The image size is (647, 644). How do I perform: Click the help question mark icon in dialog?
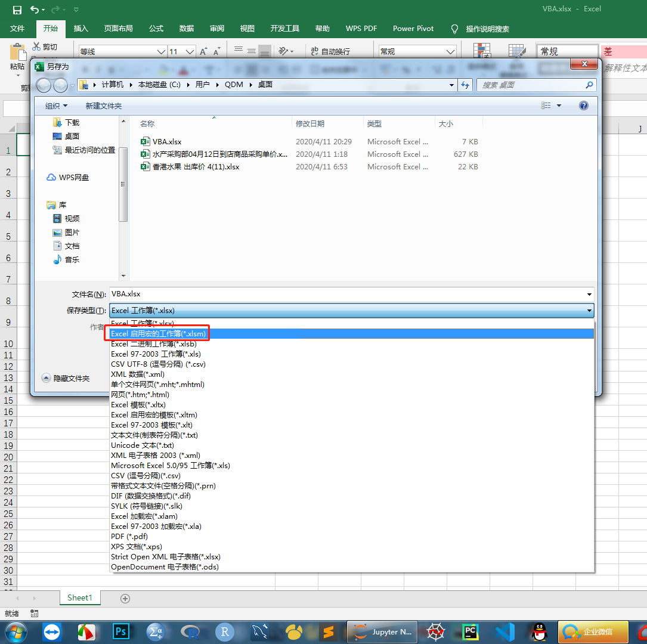(x=583, y=106)
